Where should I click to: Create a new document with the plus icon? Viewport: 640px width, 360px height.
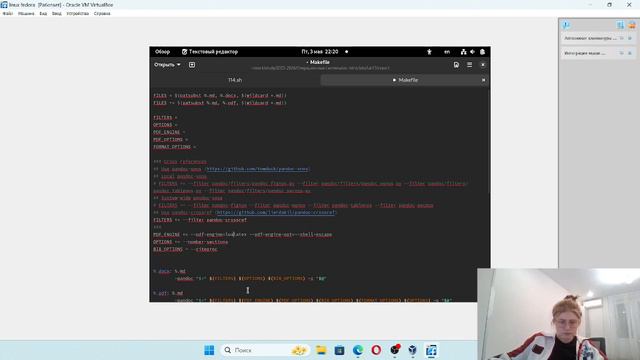click(x=192, y=64)
